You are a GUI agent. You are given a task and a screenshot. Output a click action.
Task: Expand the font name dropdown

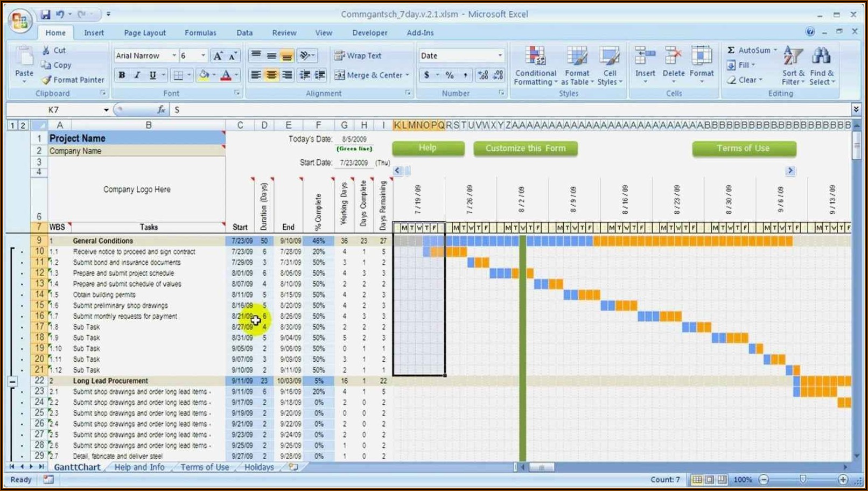tap(174, 55)
